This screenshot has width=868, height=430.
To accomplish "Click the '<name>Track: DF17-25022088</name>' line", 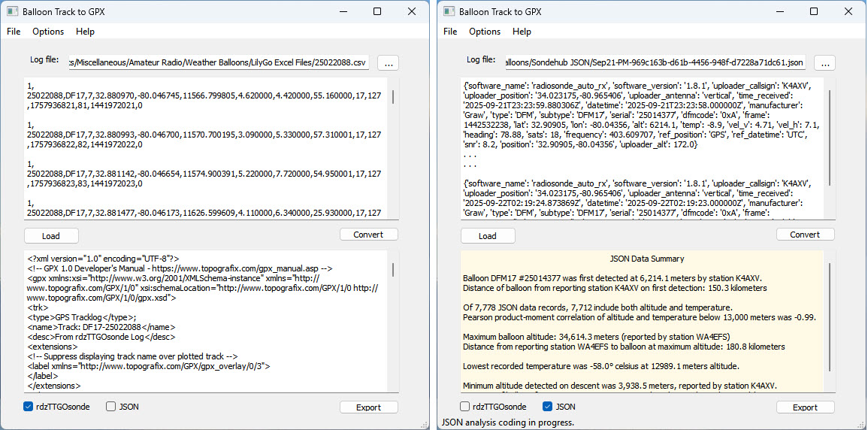I will 102,326.
